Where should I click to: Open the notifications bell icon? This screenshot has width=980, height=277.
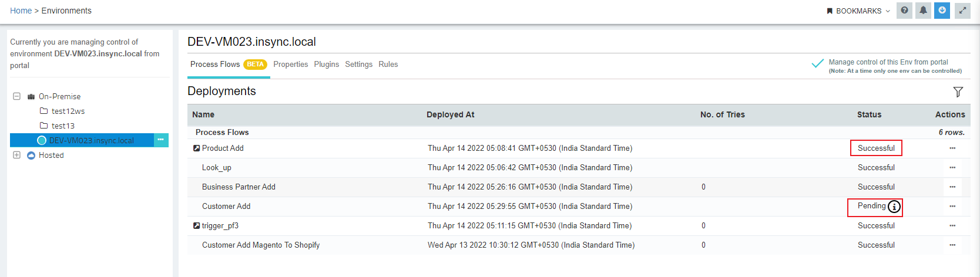[923, 11]
